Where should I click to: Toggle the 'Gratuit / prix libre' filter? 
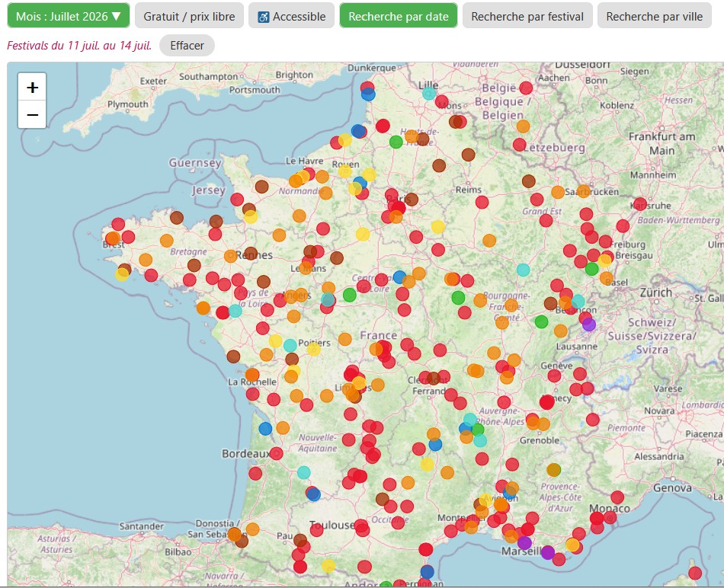[x=189, y=16]
